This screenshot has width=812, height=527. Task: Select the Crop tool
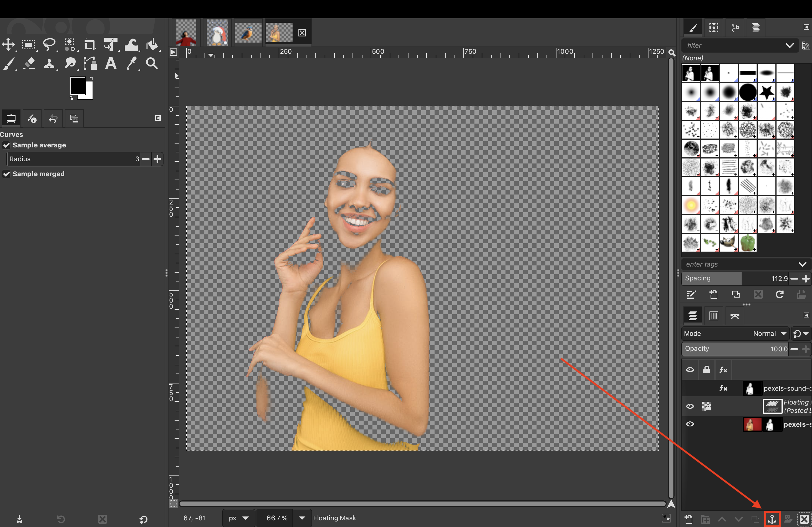tap(90, 45)
